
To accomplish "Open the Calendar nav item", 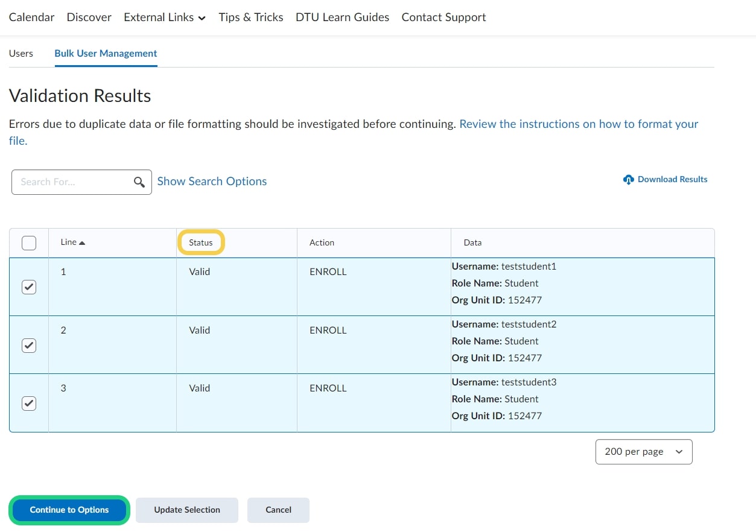I will pos(31,17).
